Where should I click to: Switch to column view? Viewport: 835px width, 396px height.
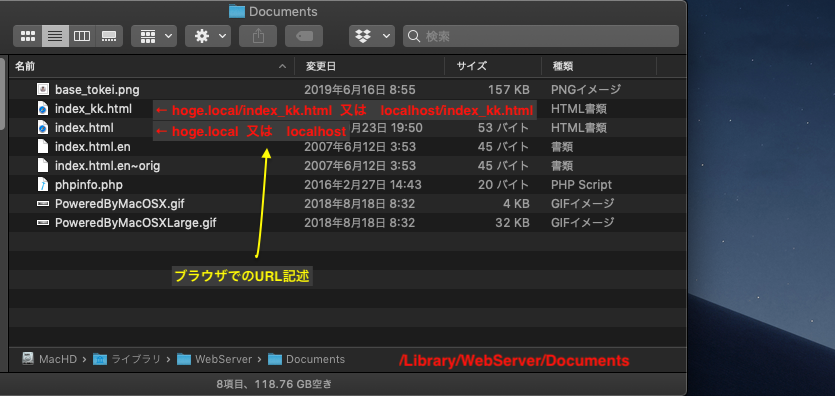click(82, 36)
